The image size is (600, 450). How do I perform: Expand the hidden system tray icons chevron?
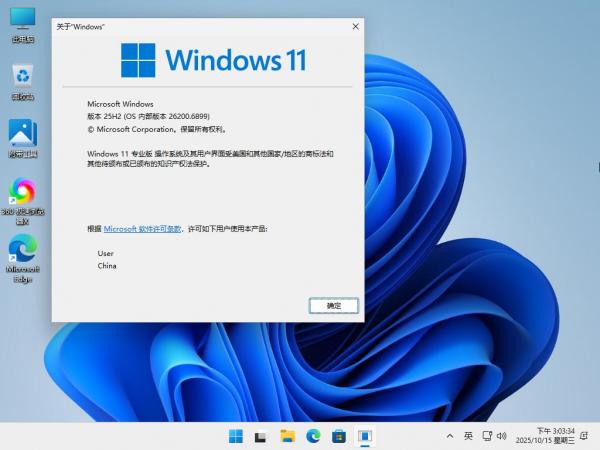(x=449, y=436)
